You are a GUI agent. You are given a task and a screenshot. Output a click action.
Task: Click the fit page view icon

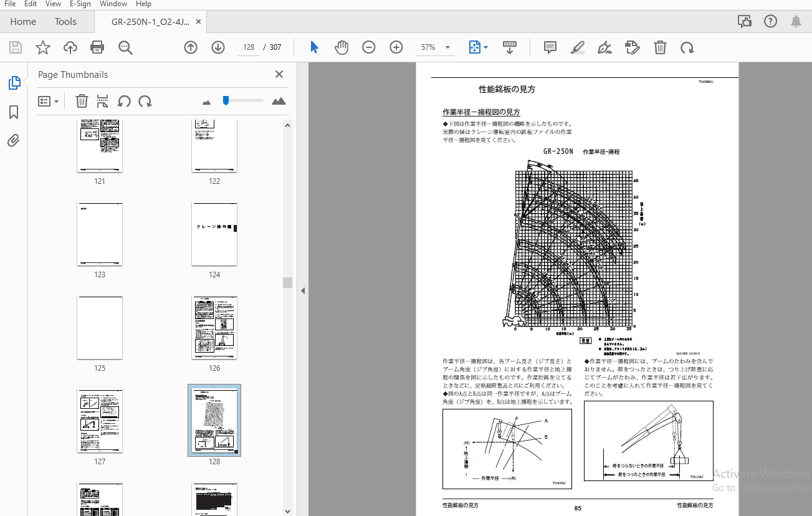(x=475, y=47)
